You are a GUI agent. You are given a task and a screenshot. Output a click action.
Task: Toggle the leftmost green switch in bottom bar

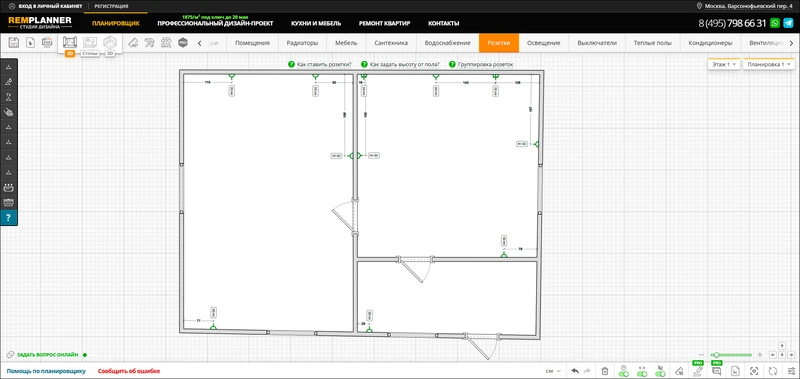click(x=623, y=374)
